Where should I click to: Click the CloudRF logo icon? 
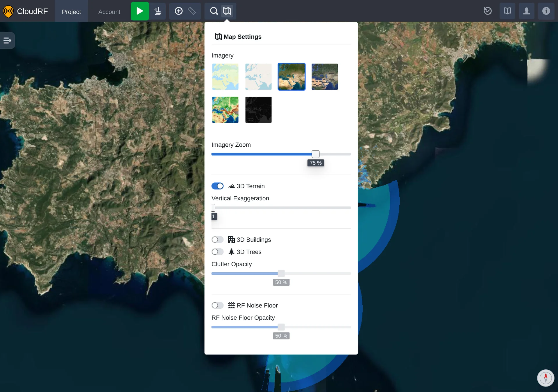click(8, 11)
